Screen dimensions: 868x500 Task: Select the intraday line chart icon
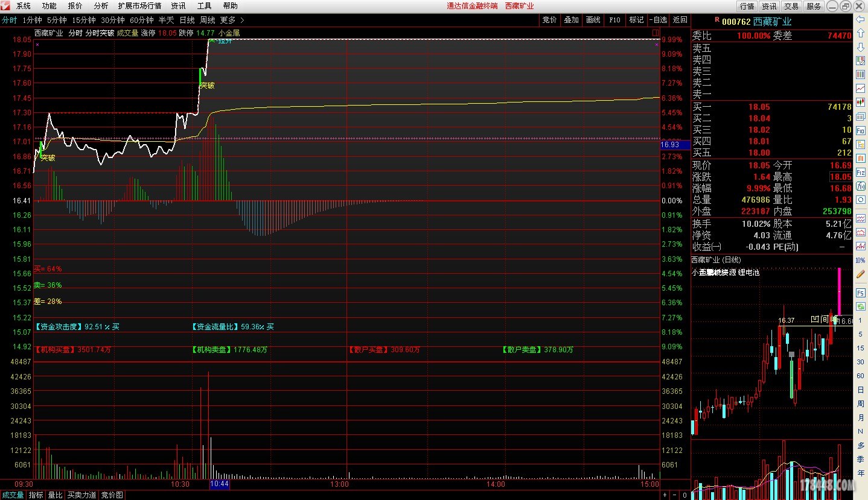click(860, 89)
